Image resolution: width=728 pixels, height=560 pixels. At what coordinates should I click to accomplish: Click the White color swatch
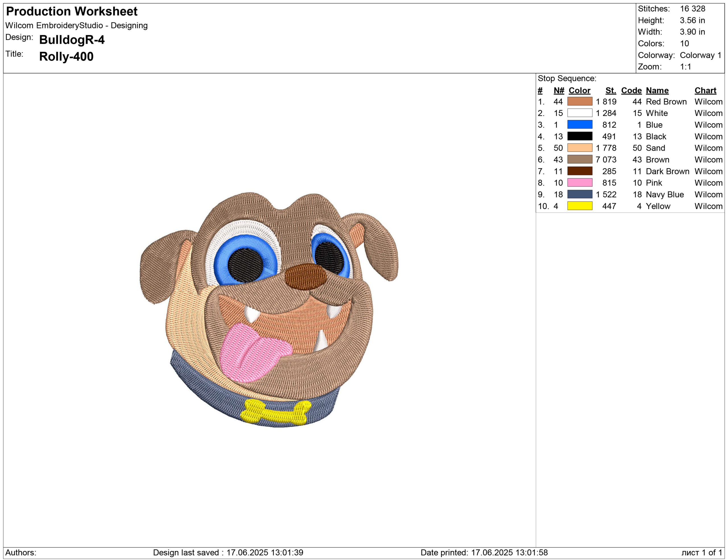(580, 113)
